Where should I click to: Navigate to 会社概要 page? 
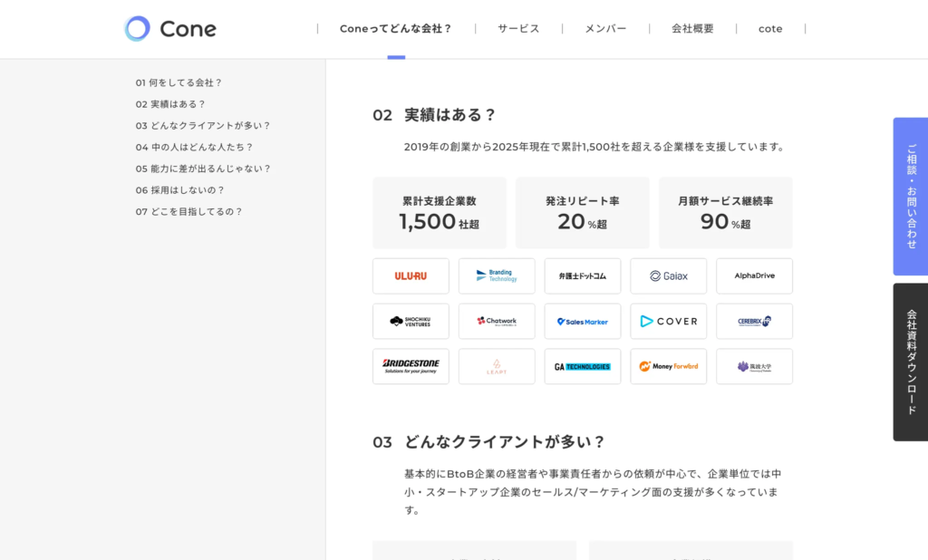692,29
